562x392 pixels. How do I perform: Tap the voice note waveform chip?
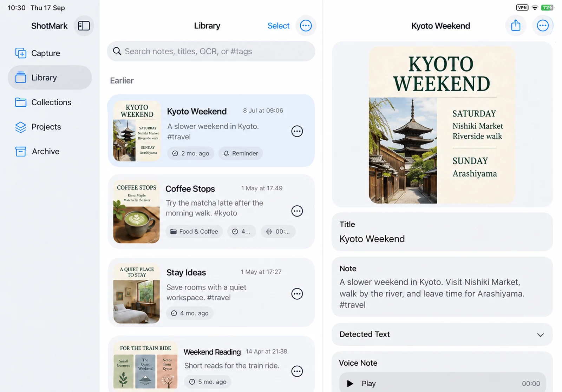click(278, 232)
